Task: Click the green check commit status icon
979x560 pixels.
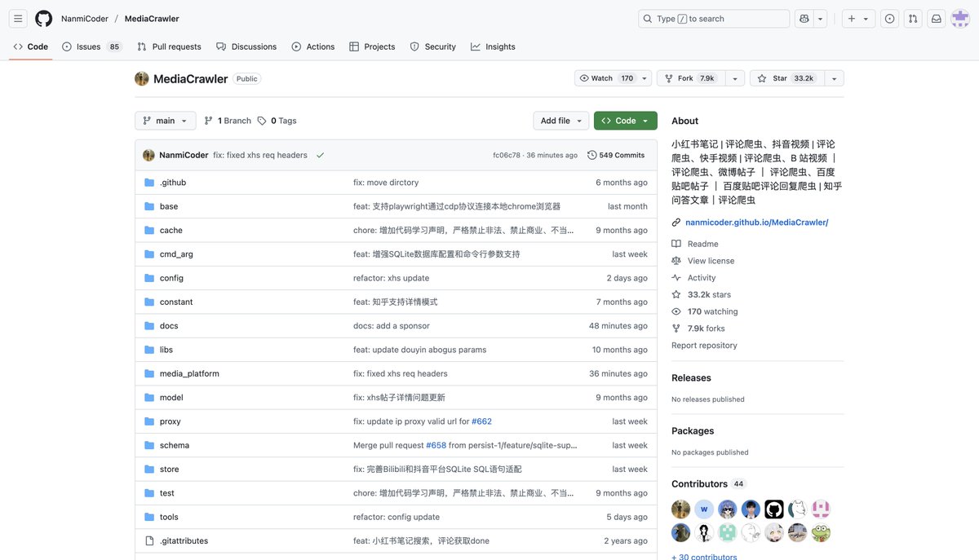Action: coord(320,155)
